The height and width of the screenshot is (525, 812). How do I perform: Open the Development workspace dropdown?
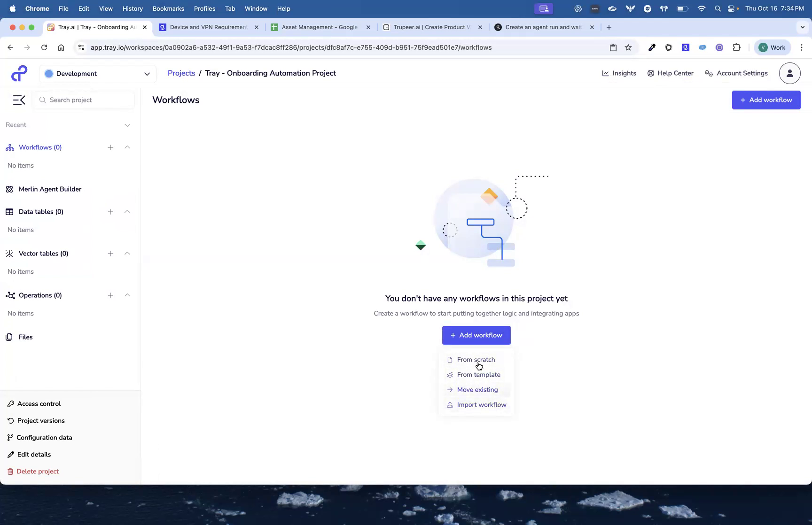[x=97, y=74]
